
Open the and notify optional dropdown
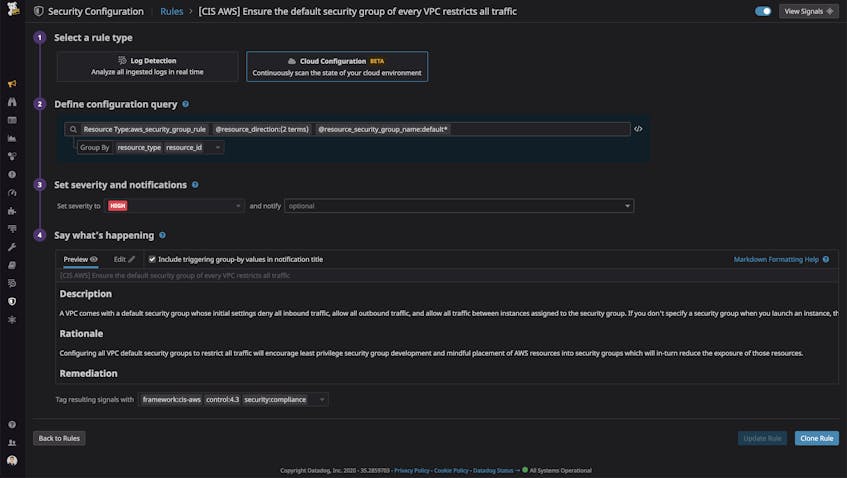click(459, 206)
